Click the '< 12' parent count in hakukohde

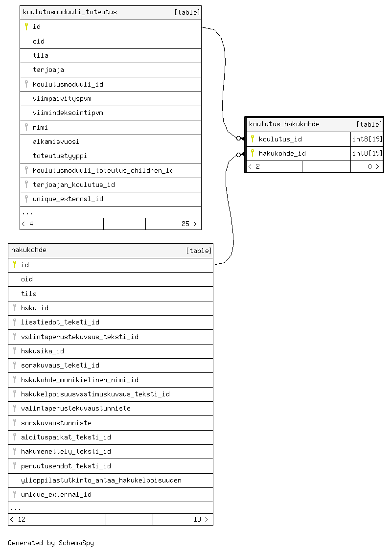point(18,519)
